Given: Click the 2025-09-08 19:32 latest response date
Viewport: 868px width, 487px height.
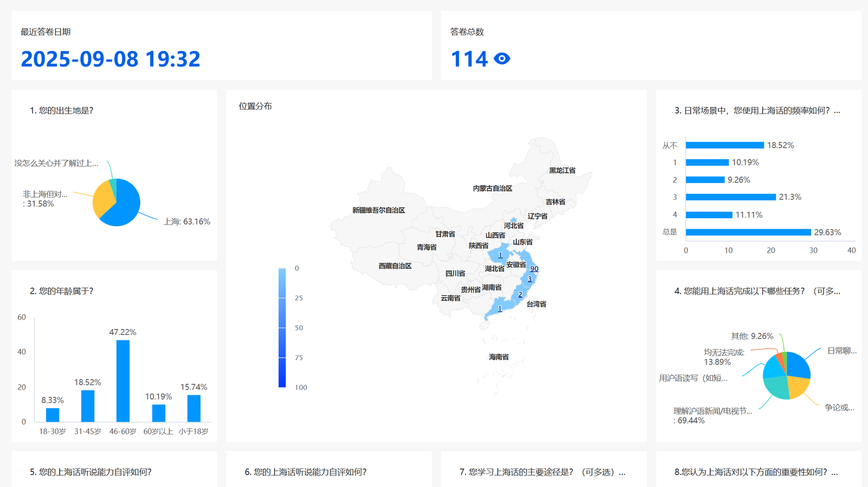Looking at the screenshot, I should tap(111, 59).
